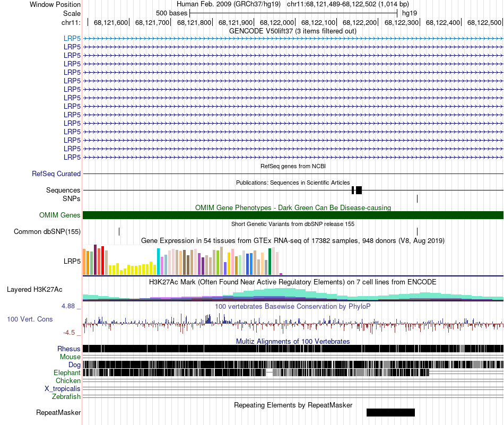Open Repeating Elements by RepeatMasker title
Screen dimensions: 504x425
tap(293, 405)
